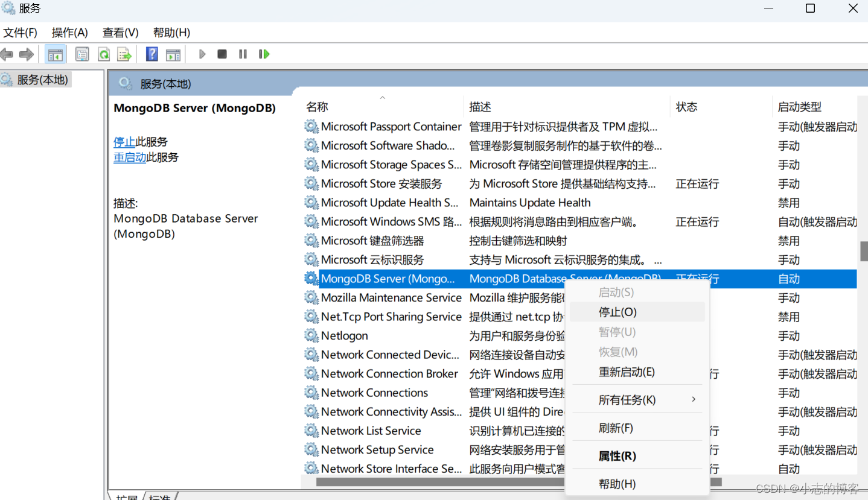Image resolution: width=868 pixels, height=500 pixels.
Task: Open the 帮助(H) menu in menu bar
Action: pyautogui.click(x=171, y=33)
